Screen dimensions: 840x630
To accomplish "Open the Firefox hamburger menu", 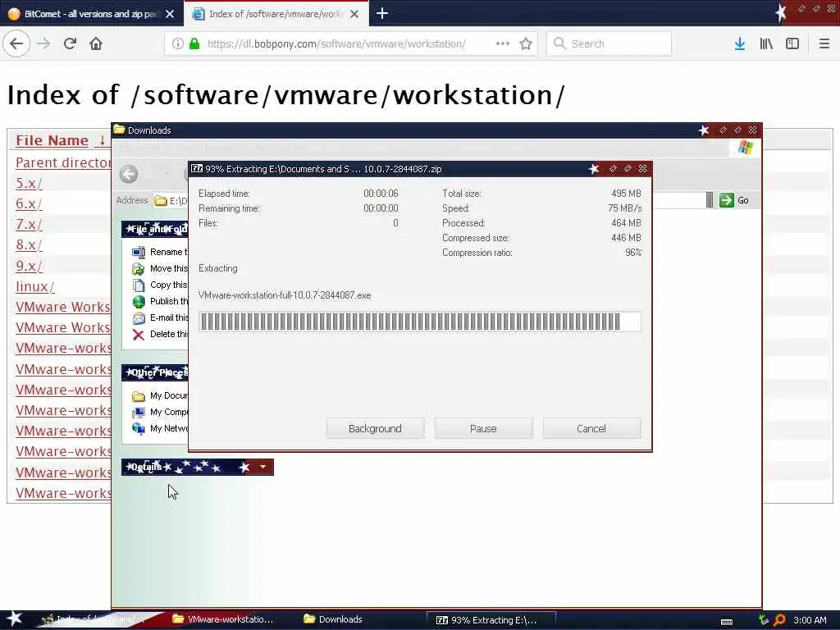I will point(824,43).
